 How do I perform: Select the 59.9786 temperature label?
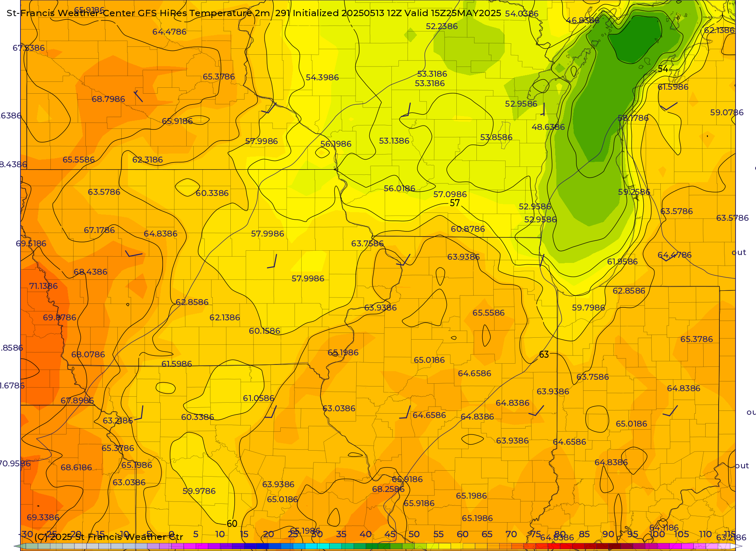click(x=199, y=491)
